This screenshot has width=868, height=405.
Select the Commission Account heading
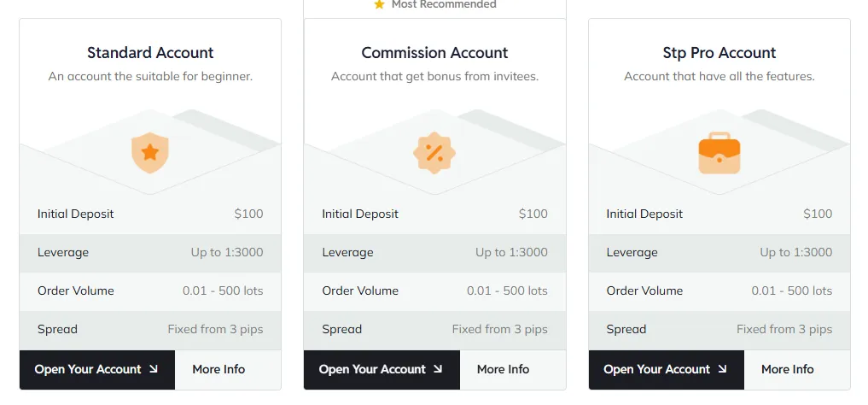434,53
